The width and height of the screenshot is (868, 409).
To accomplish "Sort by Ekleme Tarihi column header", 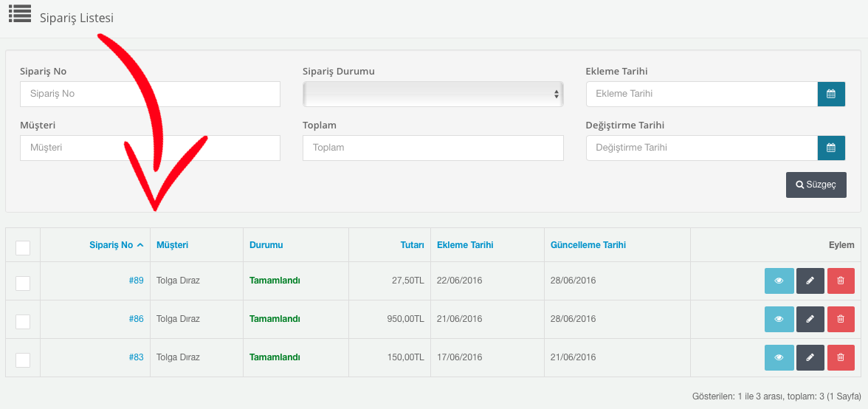I will [x=465, y=245].
